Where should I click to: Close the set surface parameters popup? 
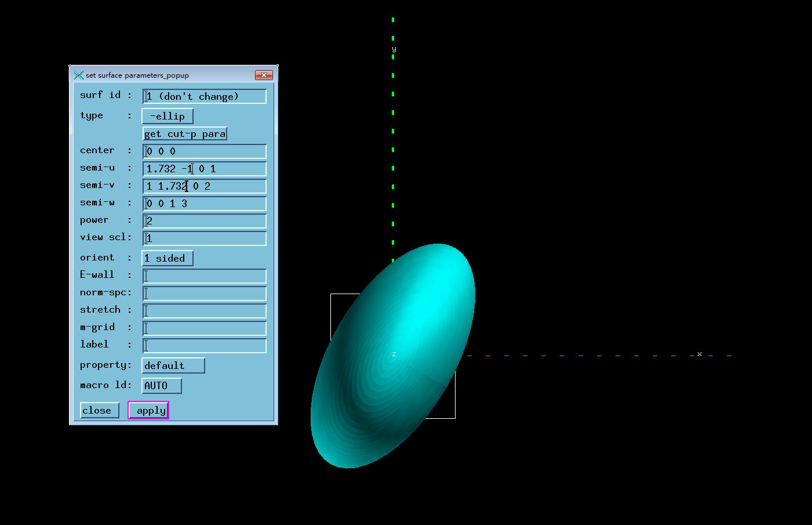[264, 75]
